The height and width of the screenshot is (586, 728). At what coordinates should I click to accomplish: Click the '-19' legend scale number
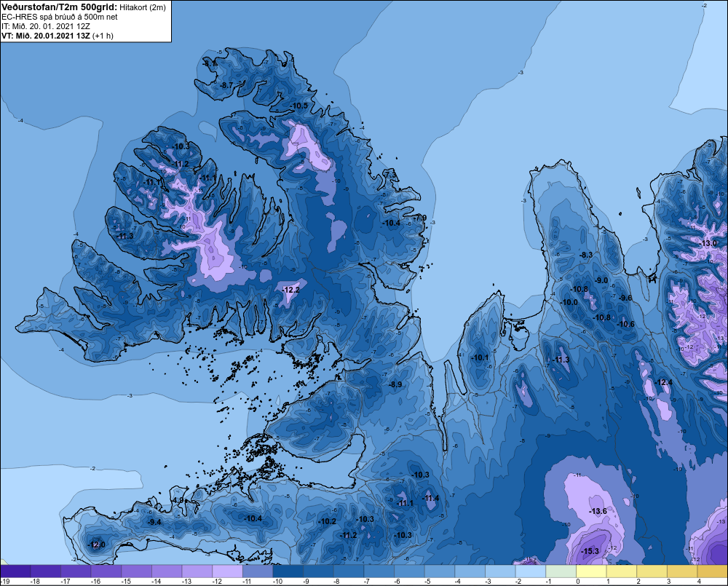pyautogui.click(x=5, y=582)
